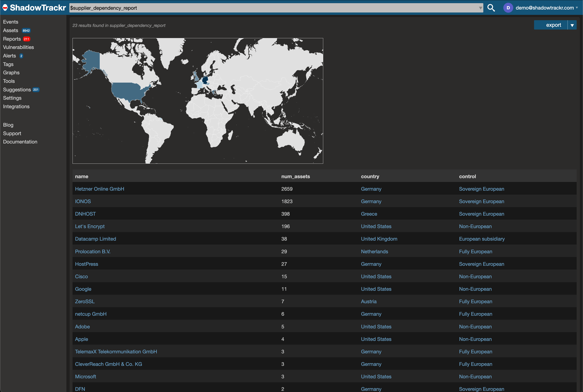Open the Cisco supplier link
The height and width of the screenshot is (392, 583).
click(81, 276)
